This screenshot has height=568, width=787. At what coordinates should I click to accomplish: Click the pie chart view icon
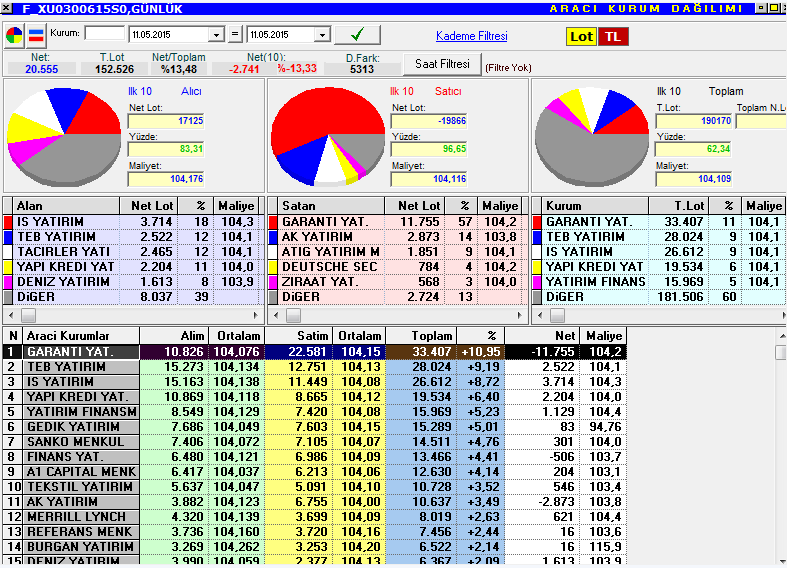(14, 36)
